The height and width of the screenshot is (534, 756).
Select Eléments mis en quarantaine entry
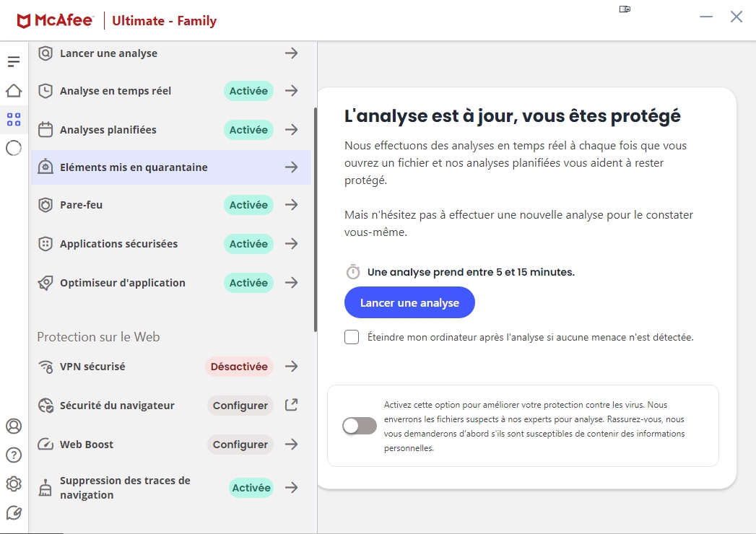tap(171, 167)
